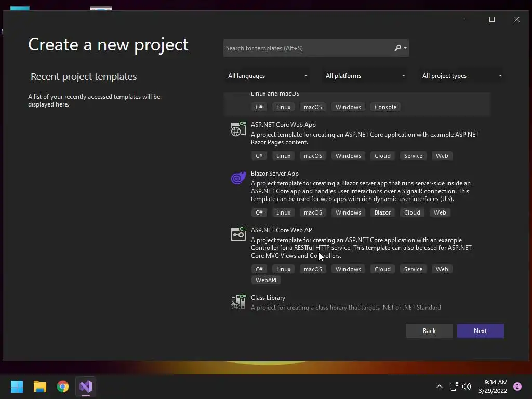Screen dimensions: 532x399
Task: Select the Blazor Server App icon
Action: click(238, 178)
